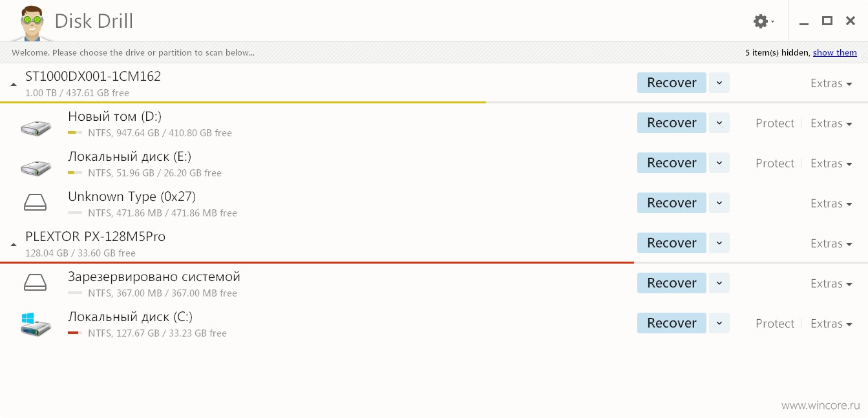
Task: Click the Disk Drill mascot logo
Action: 32,23
